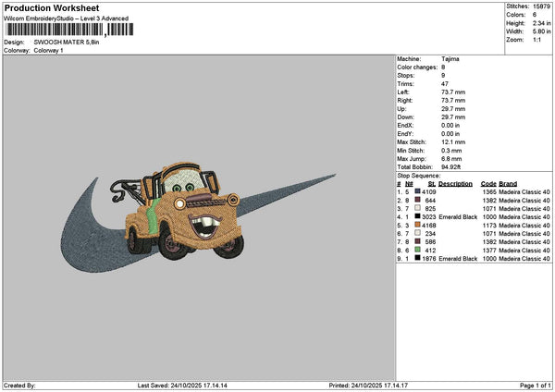Screen dimensions: 555x392
Task: Click the 'Colorway 1' value
Action: [48, 51]
